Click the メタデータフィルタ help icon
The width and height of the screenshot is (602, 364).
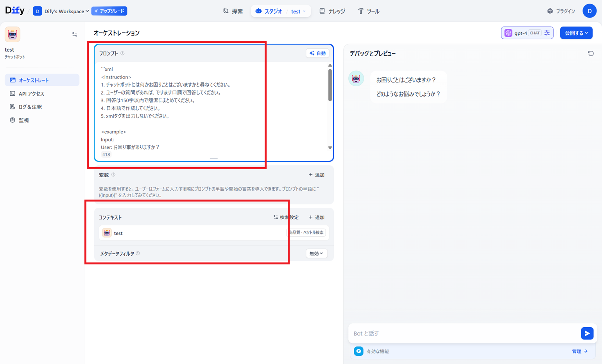coord(138,253)
